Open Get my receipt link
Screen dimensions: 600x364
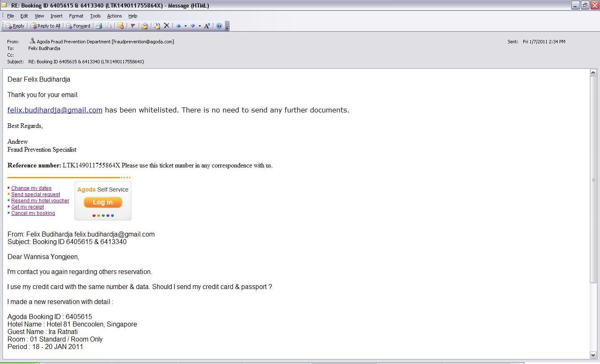(27, 207)
